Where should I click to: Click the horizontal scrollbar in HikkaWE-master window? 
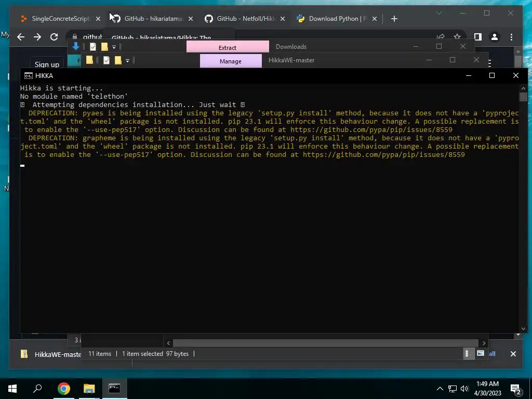pyautogui.click(x=325, y=343)
